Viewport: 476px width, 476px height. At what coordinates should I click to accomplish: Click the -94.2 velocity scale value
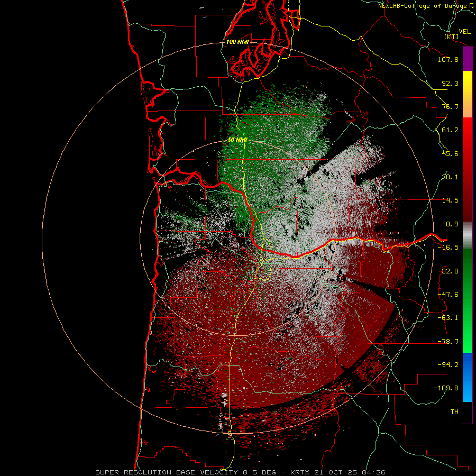[x=448, y=364]
